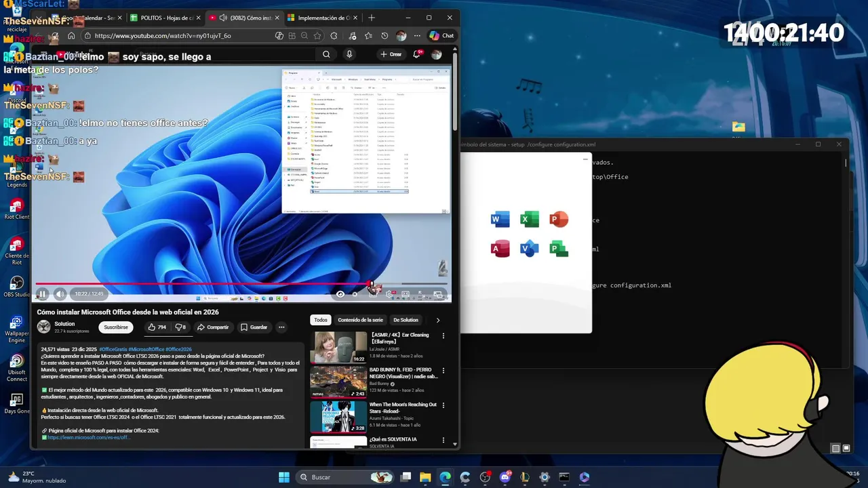
Task: Click the Project icon in the Office installer
Action: [x=559, y=249]
